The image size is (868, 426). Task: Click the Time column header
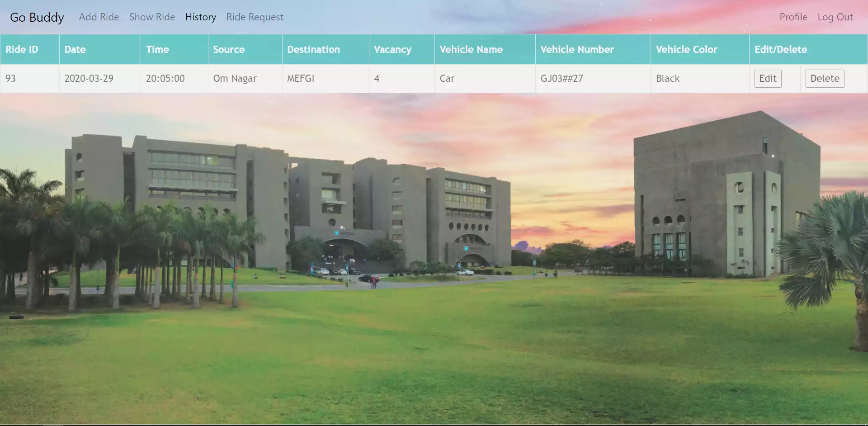(x=157, y=49)
